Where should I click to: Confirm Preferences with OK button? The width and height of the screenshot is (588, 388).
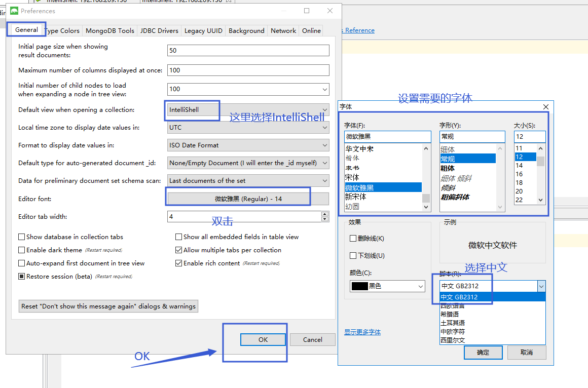click(x=263, y=340)
